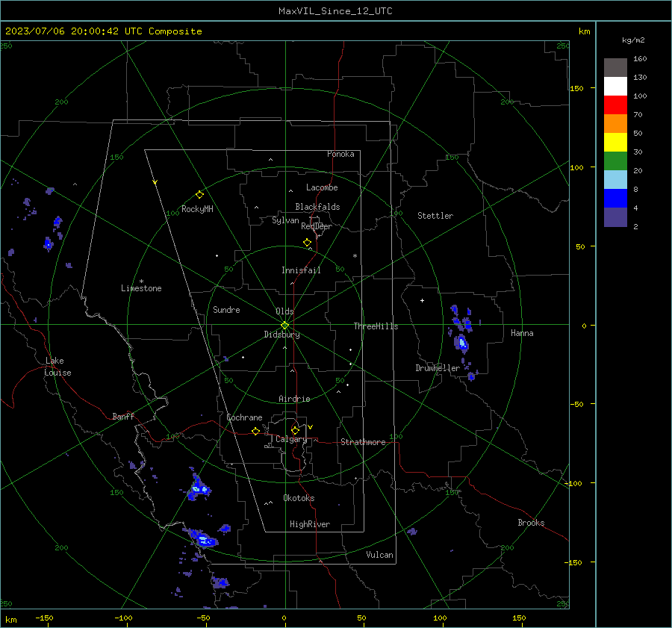This screenshot has width=672, height=628.
Task: Click the white plus marker west of Hanna
Action: coord(422,300)
